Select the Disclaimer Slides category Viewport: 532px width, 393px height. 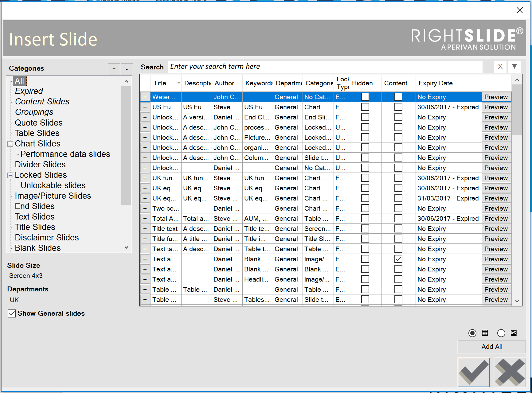pyautogui.click(x=47, y=238)
